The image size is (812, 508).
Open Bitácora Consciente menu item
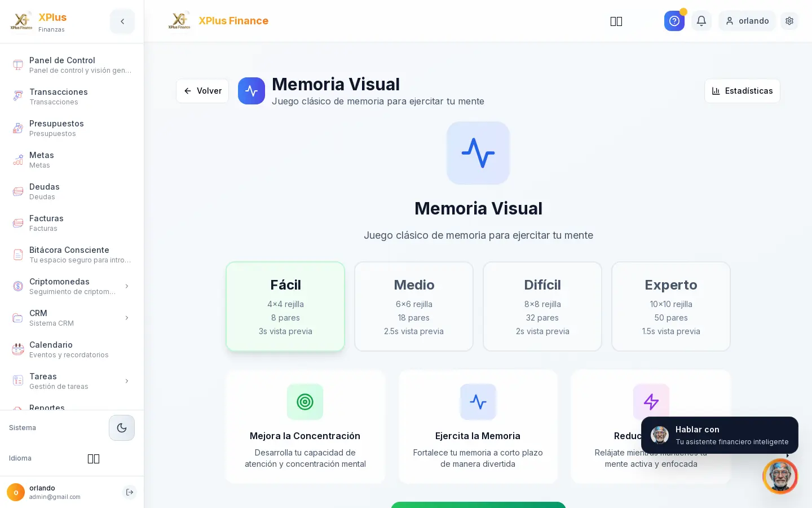[72, 255]
